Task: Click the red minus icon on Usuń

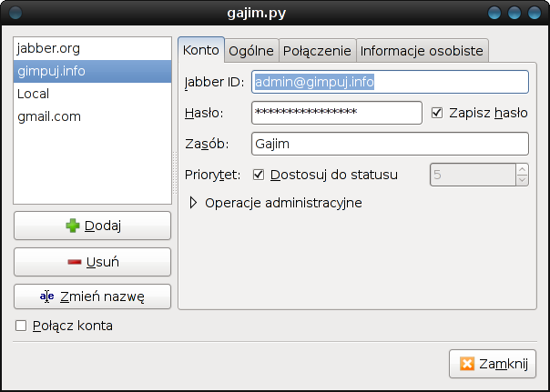Action: coord(75,262)
